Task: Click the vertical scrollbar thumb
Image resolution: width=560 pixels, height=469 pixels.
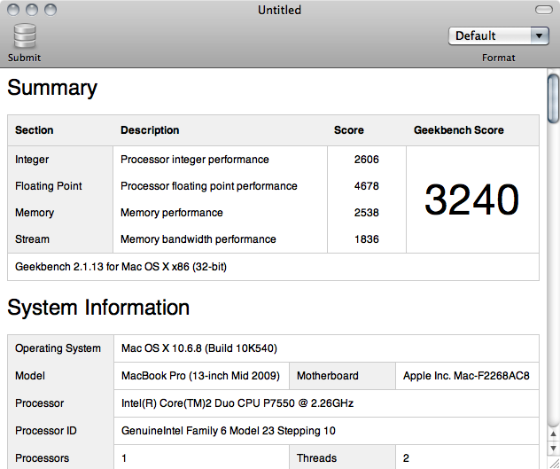Action: coord(554,98)
